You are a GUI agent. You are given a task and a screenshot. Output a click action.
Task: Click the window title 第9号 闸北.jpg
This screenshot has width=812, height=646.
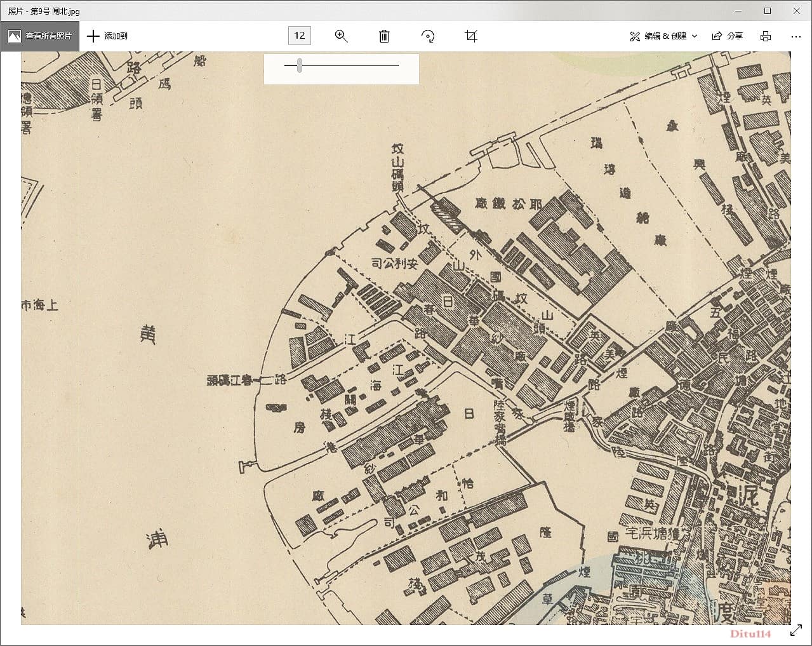(44, 11)
